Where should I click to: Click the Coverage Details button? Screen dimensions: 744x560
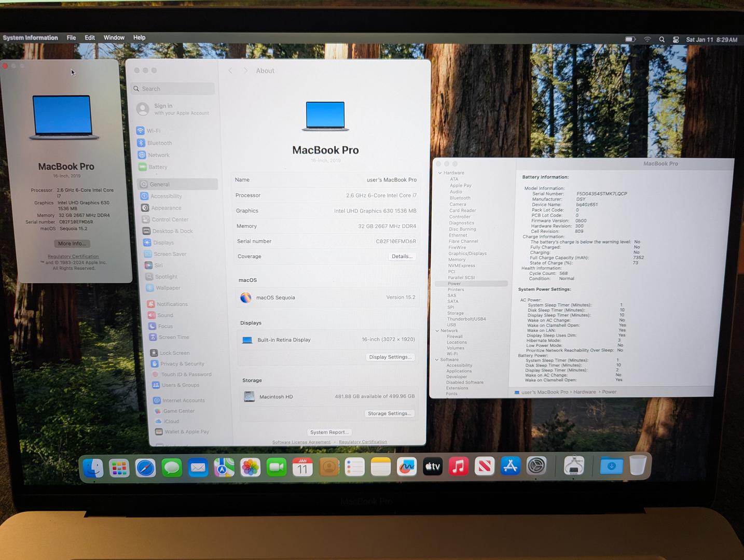(x=402, y=256)
